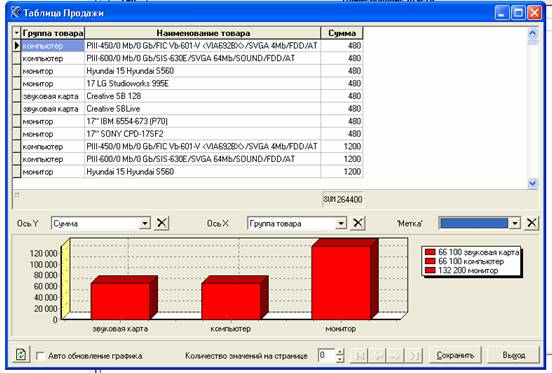Clear the Ось Y field with X
This screenshot has height=373, width=552.
click(162, 223)
